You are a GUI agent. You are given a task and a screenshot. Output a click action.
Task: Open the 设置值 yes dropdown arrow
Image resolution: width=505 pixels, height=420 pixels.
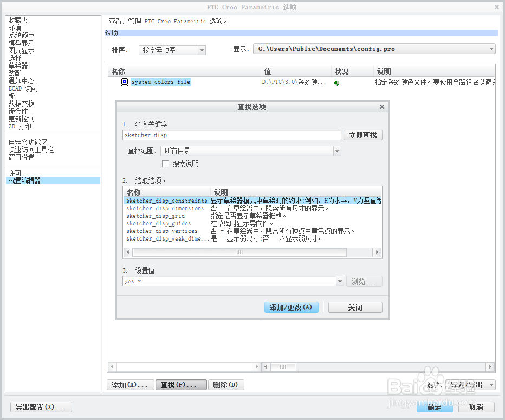[340, 281]
